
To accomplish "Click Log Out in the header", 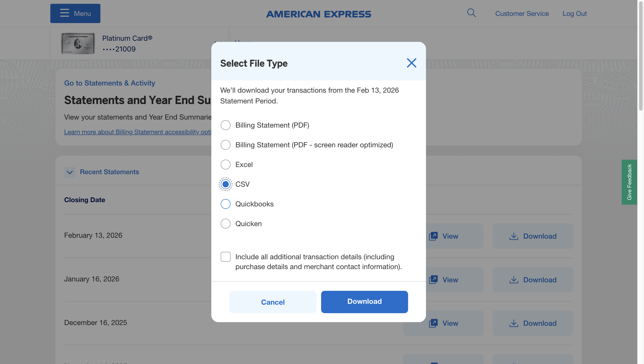I will click(x=574, y=13).
